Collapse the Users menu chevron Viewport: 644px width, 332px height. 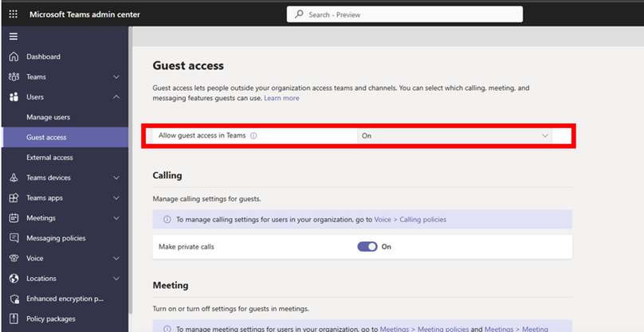click(116, 97)
